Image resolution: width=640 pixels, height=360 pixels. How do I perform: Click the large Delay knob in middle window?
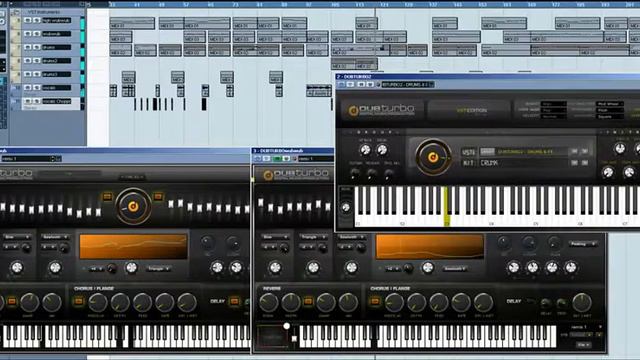click(x=582, y=302)
